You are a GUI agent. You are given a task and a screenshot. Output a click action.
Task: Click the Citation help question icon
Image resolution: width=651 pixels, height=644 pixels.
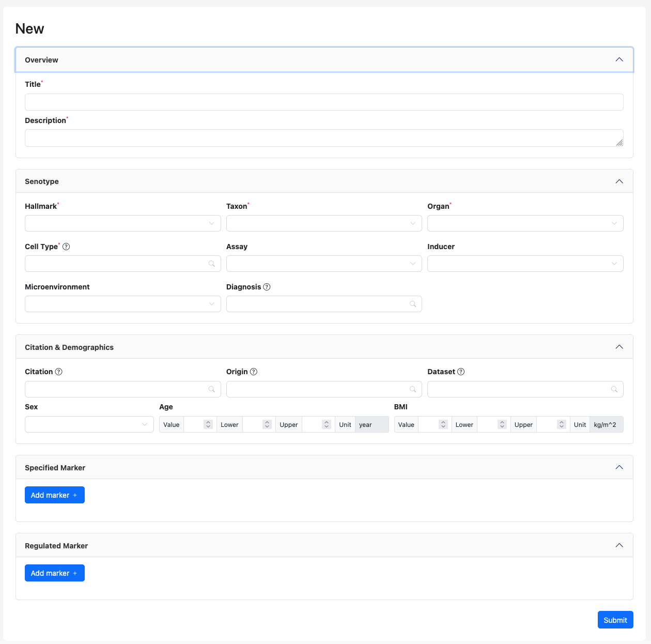(x=58, y=372)
